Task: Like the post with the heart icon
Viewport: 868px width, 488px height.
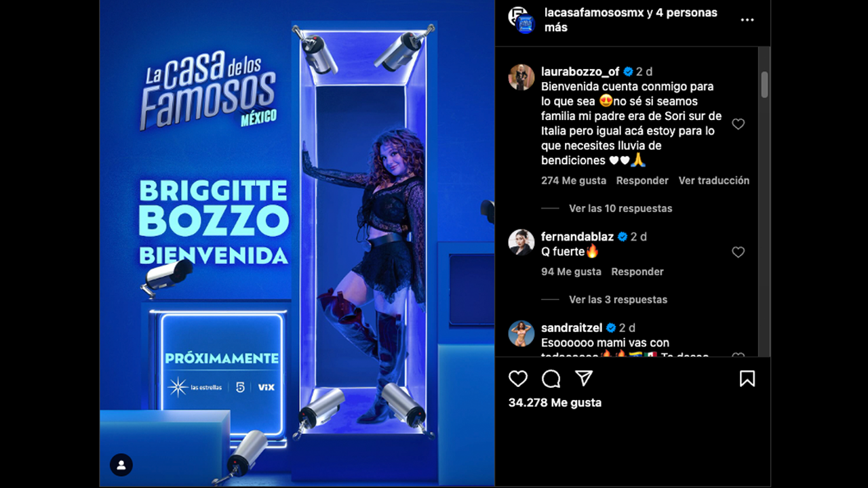Action: pyautogui.click(x=518, y=378)
